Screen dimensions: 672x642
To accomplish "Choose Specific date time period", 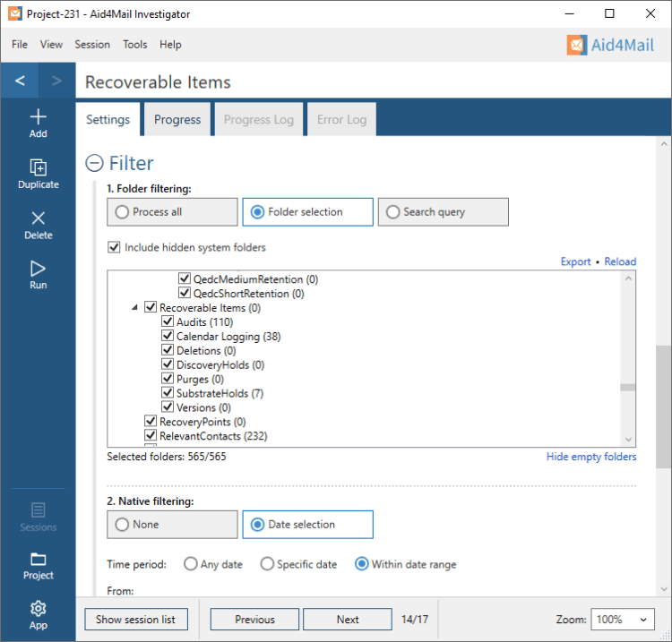I will [x=267, y=564].
